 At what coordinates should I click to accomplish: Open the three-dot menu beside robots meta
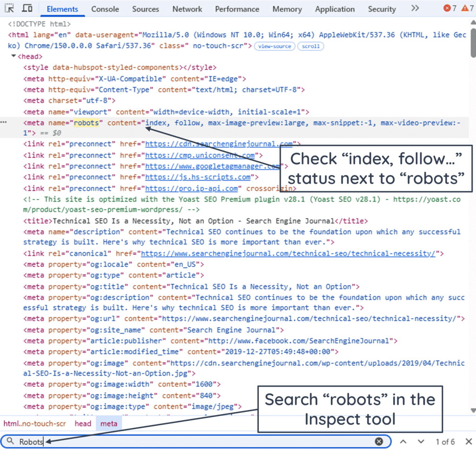3,122
